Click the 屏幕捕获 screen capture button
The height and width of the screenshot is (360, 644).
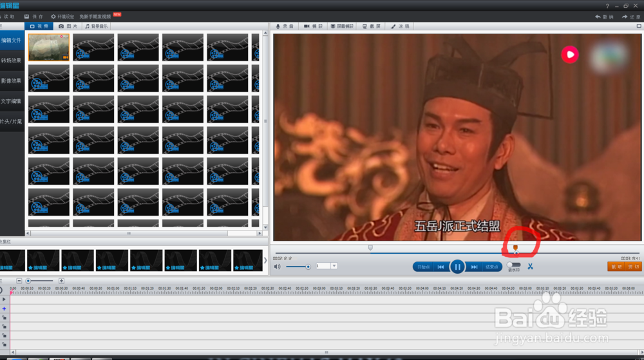pyautogui.click(x=342, y=26)
